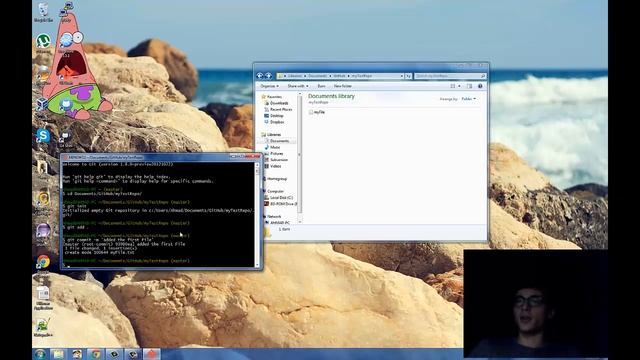The width and height of the screenshot is (640, 360).
Task: Select Favorites in the navigation pane
Action: (x=271, y=97)
